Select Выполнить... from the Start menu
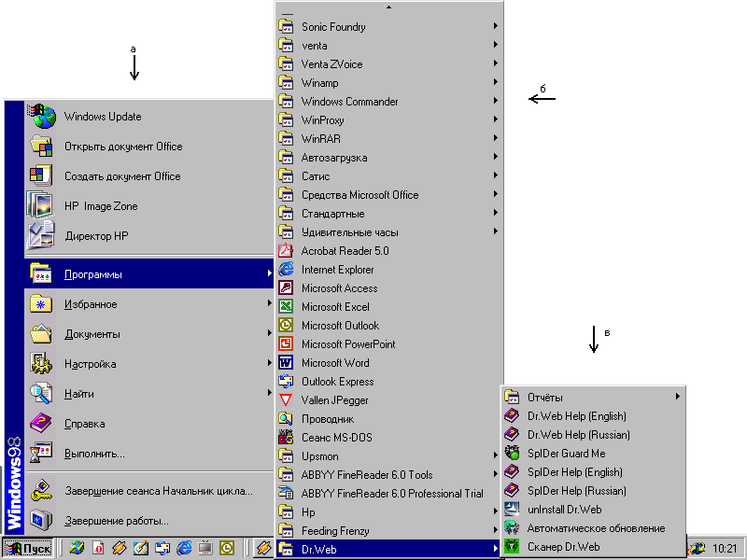 (x=149, y=454)
